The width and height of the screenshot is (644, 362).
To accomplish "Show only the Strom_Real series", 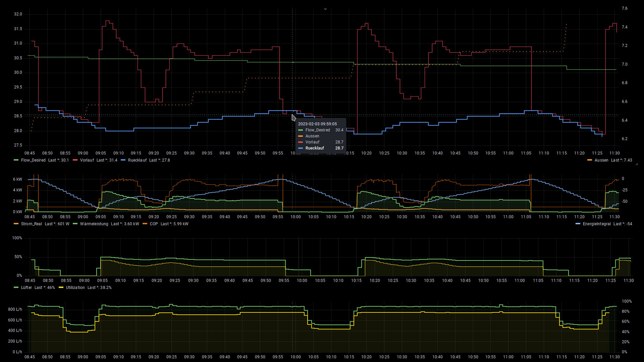I will point(31,224).
